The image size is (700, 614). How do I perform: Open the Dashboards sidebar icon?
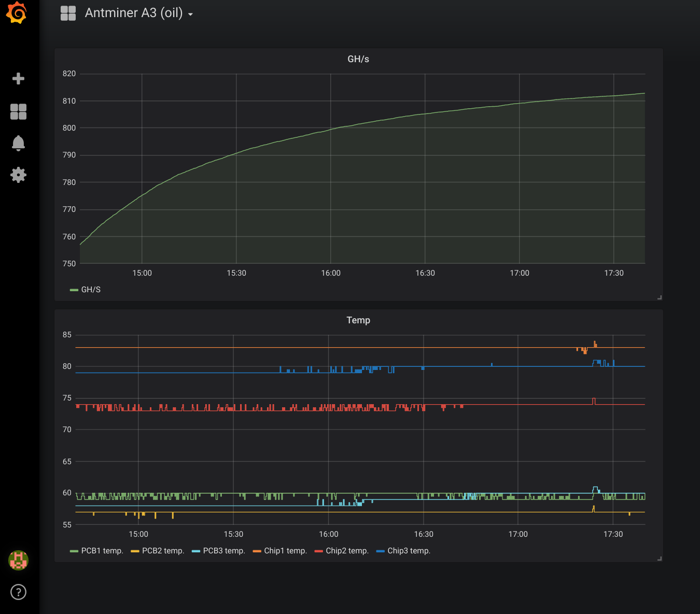click(x=18, y=111)
